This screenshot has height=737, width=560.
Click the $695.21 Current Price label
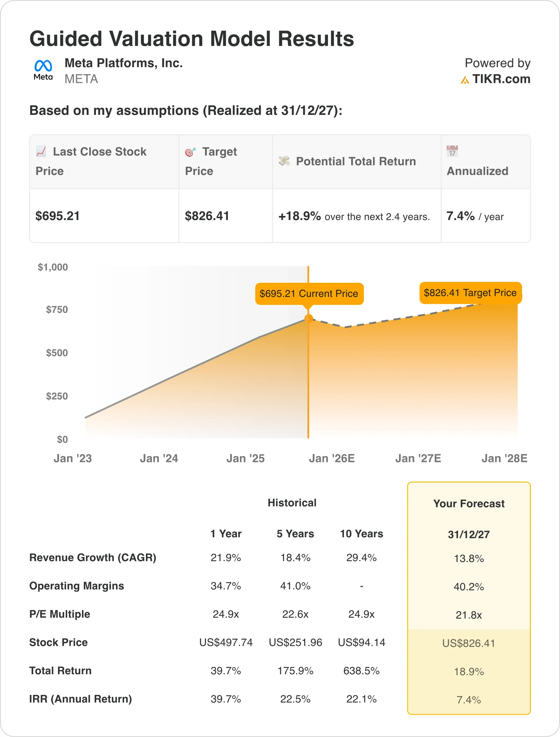pos(309,293)
